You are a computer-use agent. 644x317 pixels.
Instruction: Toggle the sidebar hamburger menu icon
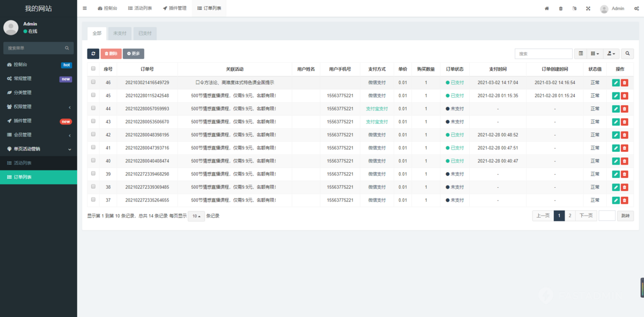point(85,8)
